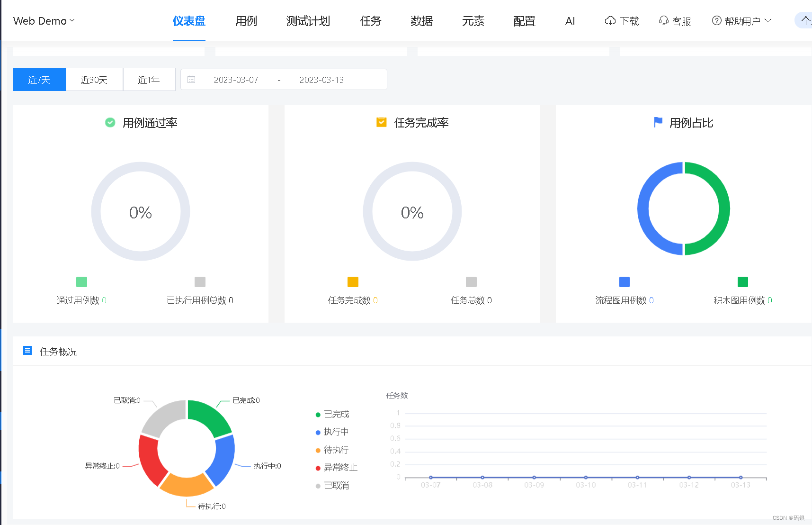Toggle the 已取消 legend item
Screen dimensions: 812x525
(332, 486)
